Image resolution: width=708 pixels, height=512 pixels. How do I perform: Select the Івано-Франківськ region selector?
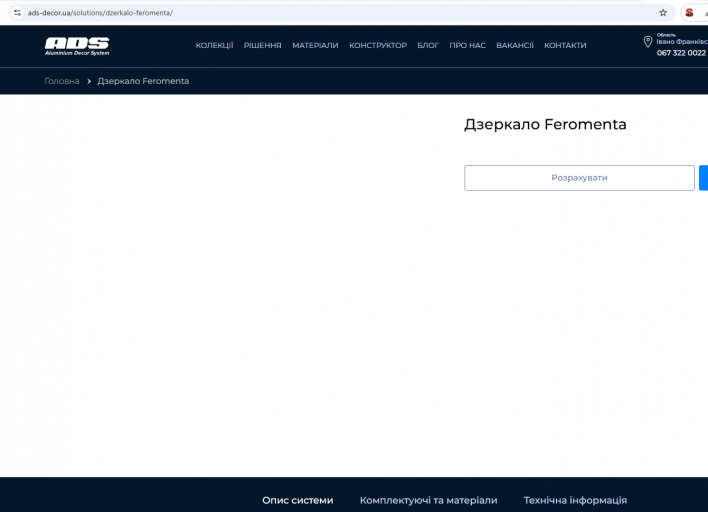pos(682,42)
